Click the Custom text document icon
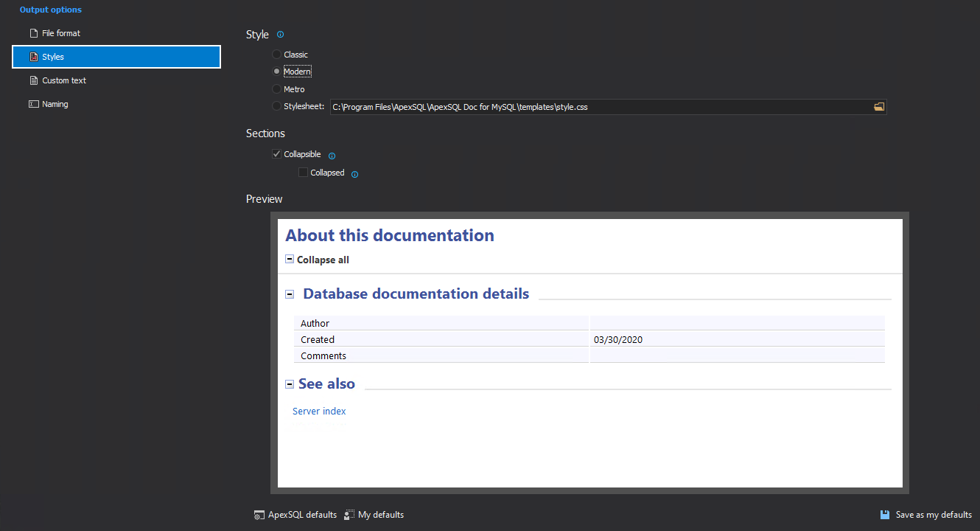The image size is (980, 531). point(33,80)
